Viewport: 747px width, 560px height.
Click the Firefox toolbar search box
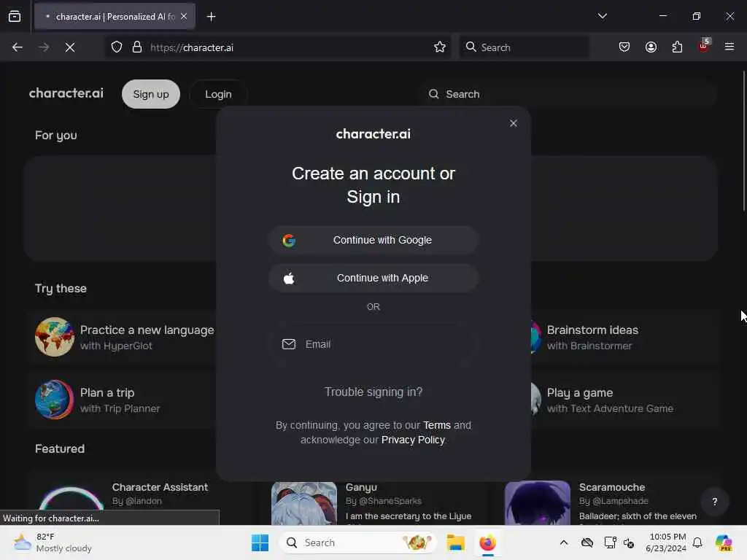[x=524, y=47]
